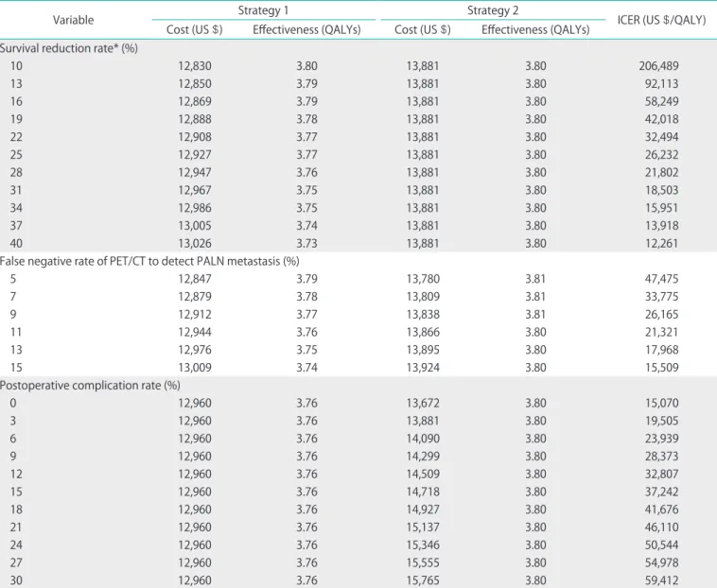This screenshot has height=588, width=717.
Task: Click the cost cell 12,947
Action: click(x=195, y=173)
